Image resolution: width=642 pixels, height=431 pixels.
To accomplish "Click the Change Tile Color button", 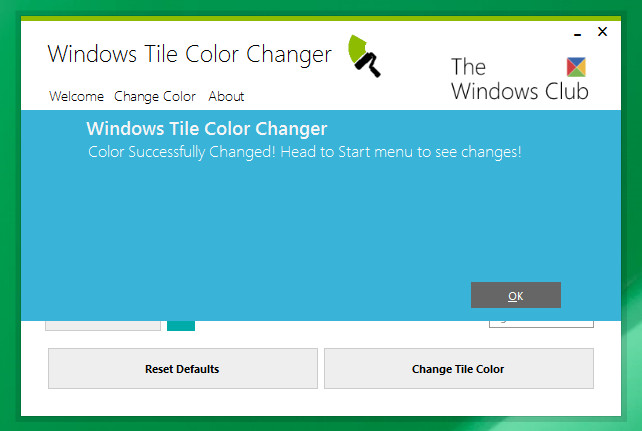I will (x=459, y=368).
